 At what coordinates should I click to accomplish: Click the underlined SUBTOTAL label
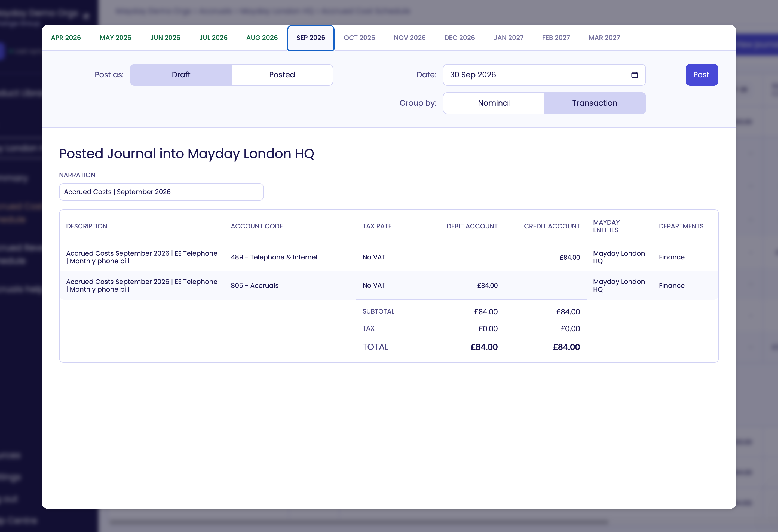(x=378, y=312)
